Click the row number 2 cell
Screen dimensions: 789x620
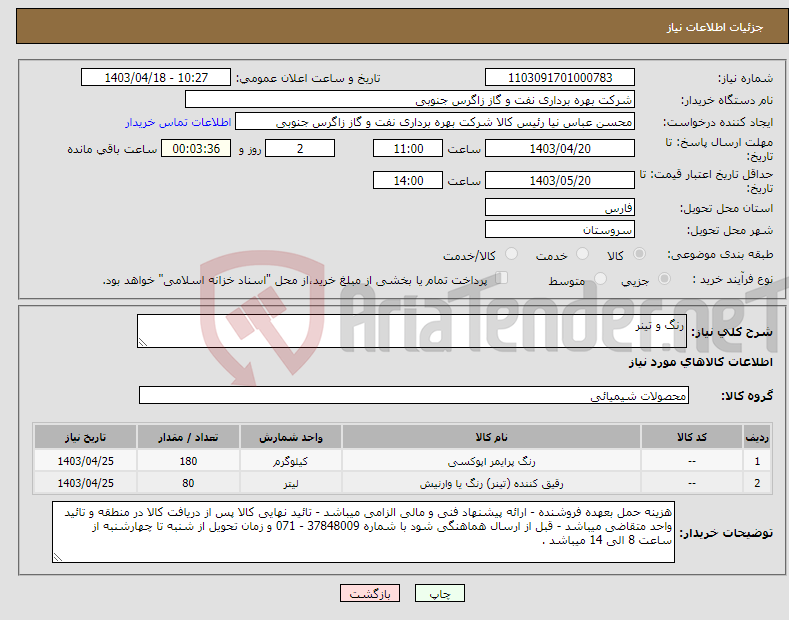tap(757, 483)
